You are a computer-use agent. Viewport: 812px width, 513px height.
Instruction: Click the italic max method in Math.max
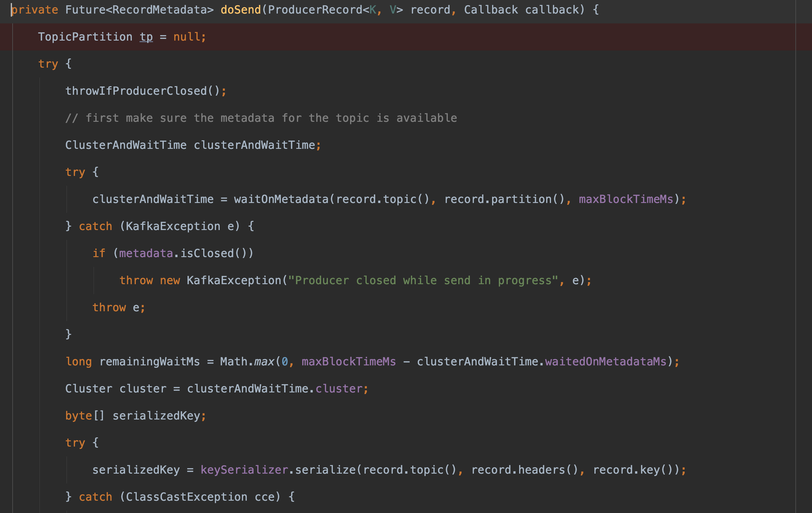coord(264,361)
